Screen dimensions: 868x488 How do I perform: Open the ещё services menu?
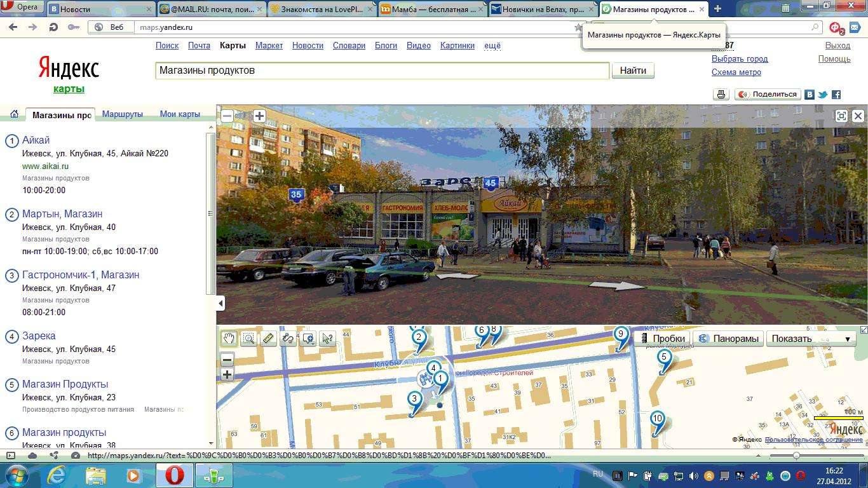[x=492, y=46]
